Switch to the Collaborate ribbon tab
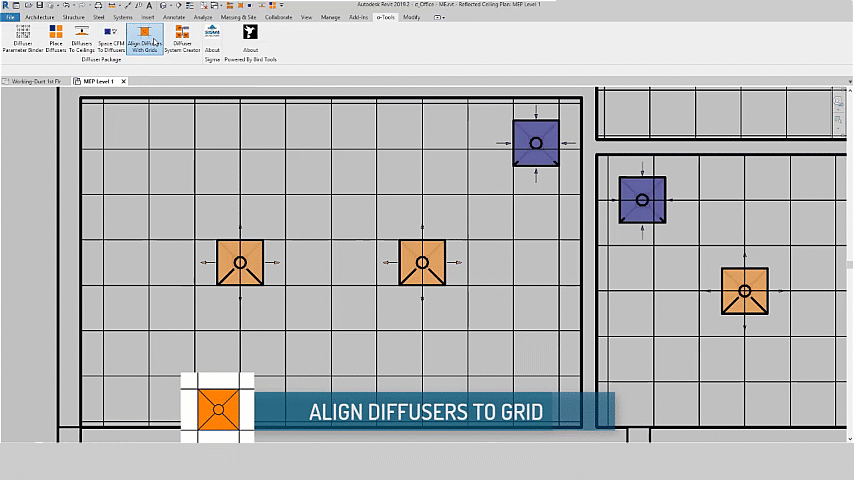Screen dimensions: 854x480 tap(278, 17)
